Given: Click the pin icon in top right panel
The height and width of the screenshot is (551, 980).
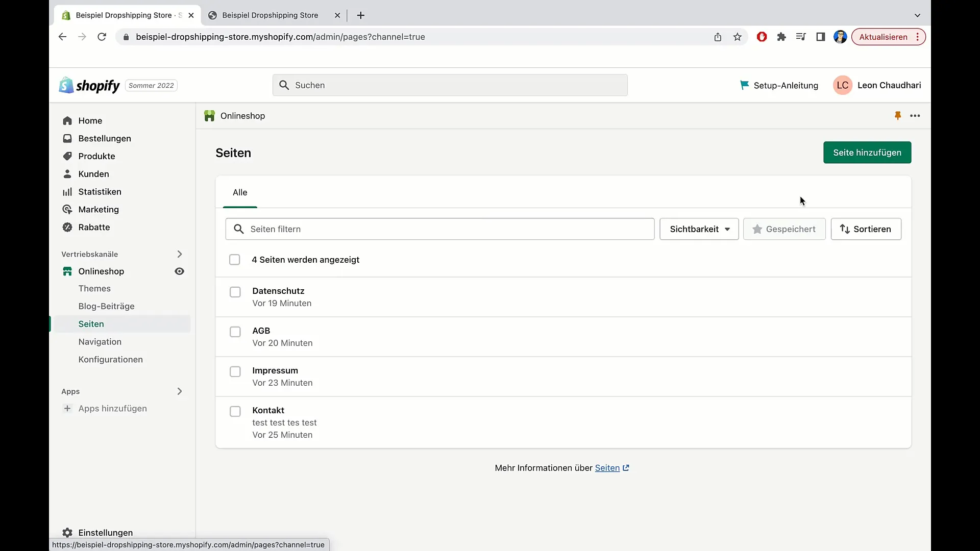Looking at the screenshot, I should coord(898,116).
